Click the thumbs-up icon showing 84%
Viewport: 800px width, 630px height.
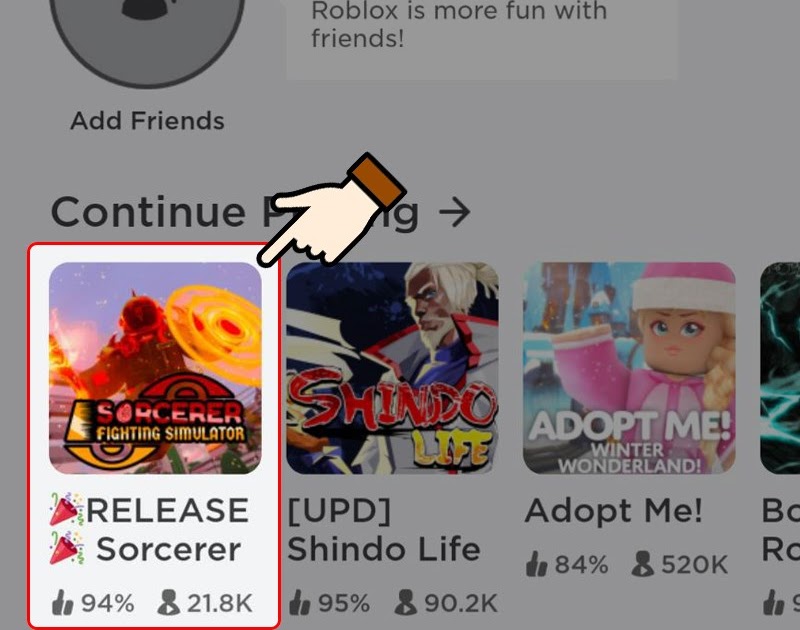(536, 564)
